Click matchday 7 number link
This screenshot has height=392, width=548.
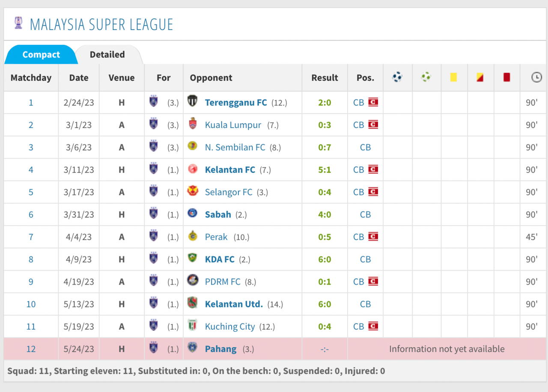pyautogui.click(x=31, y=237)
